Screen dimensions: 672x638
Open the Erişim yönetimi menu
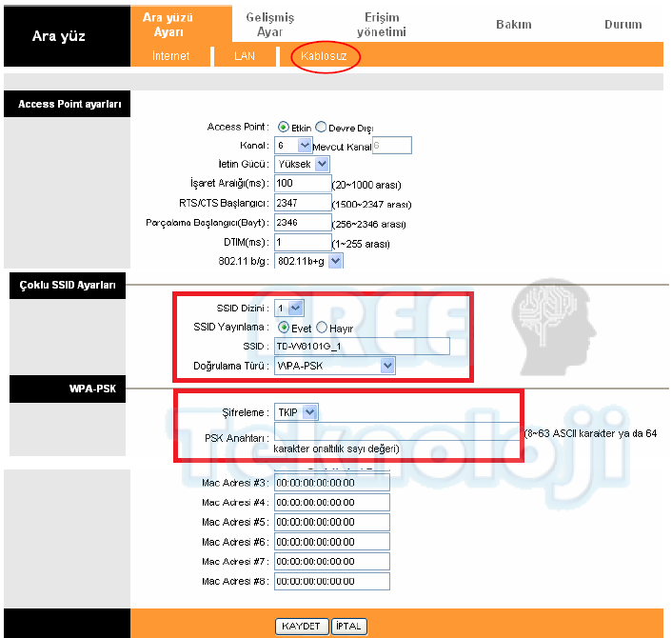(381, 25)
